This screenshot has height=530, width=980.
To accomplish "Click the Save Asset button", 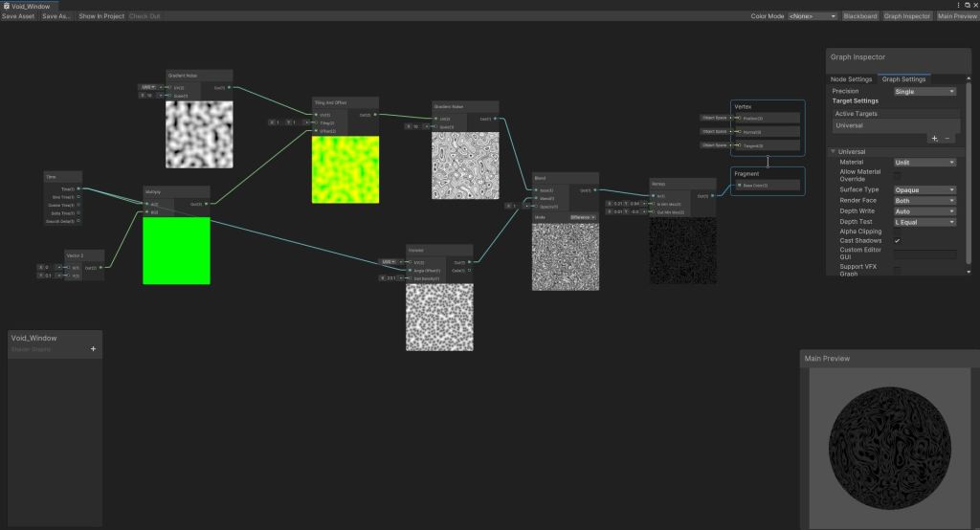I will (x=19, y=16).
